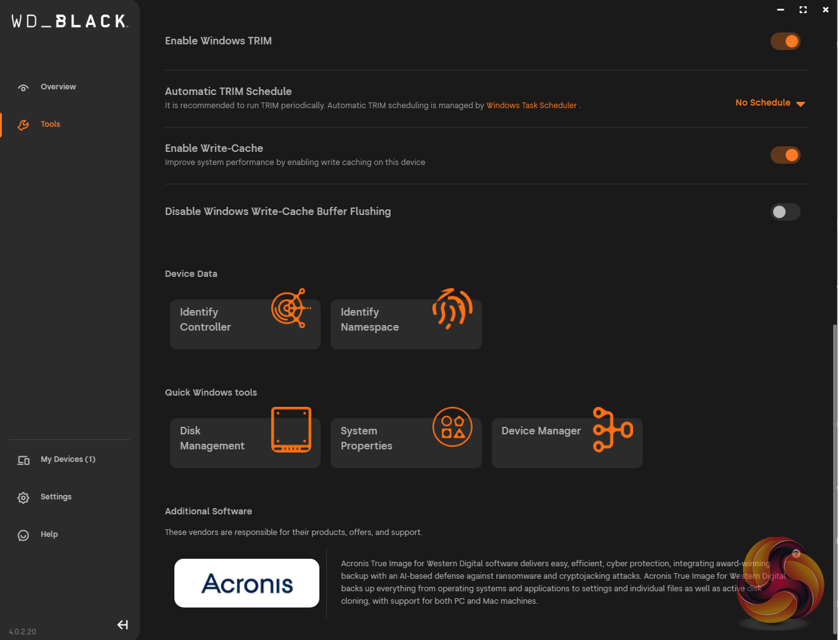Click the Identify Controller button
Image resolution: width=840 pixels, height=640 pixels.
coord(245,324)
